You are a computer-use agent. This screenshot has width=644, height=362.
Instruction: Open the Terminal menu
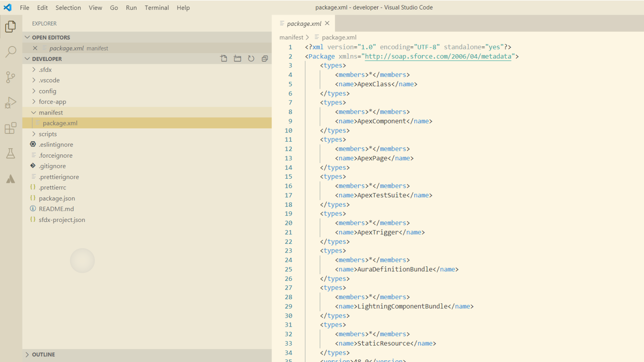point(157,7)
